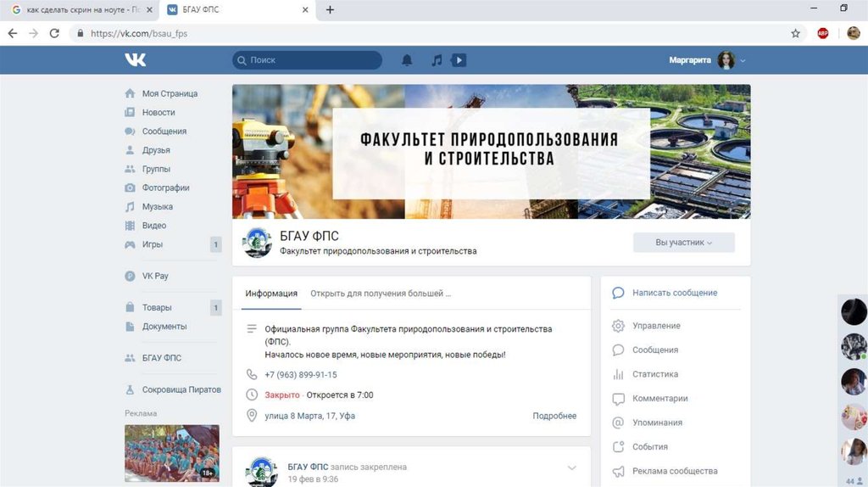The height and width of the screenshot is (487, 868).
Task: Open the notifications bell icon
Action: (407, 60)
